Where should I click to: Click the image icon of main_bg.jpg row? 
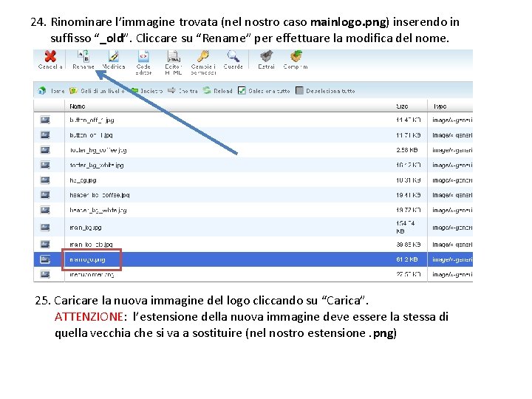click(x=45, y=228)
